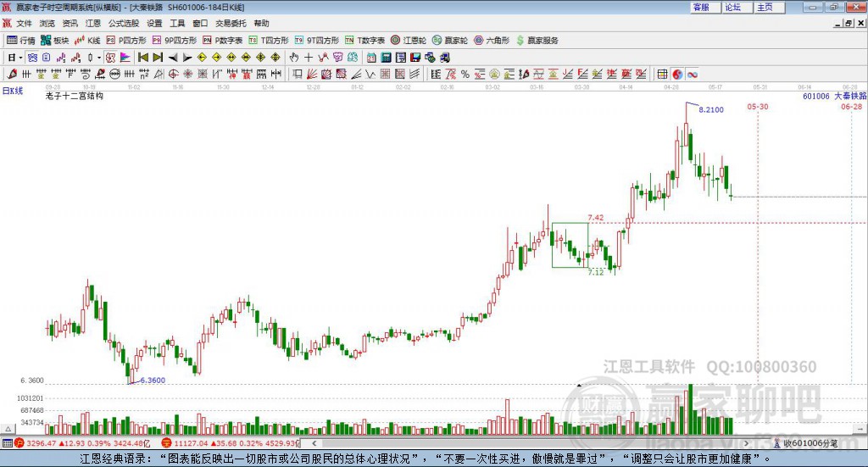Open the 江恩 menu
Viewport: 868px width, 467px height.
coord(93,23)
